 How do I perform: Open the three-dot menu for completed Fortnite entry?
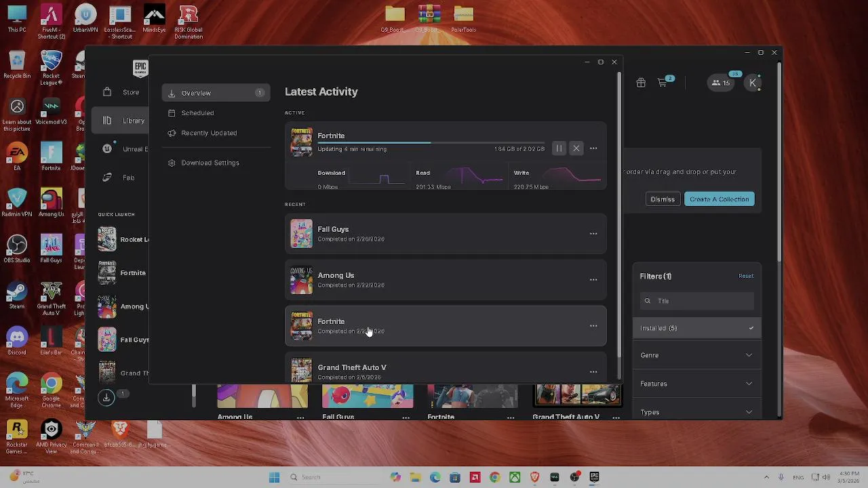pos(593,326)
